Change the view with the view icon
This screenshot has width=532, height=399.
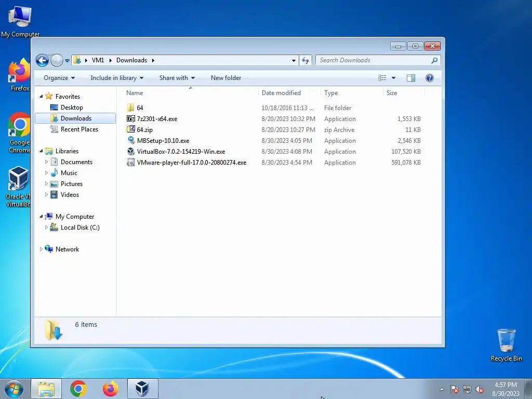(382, 78)
